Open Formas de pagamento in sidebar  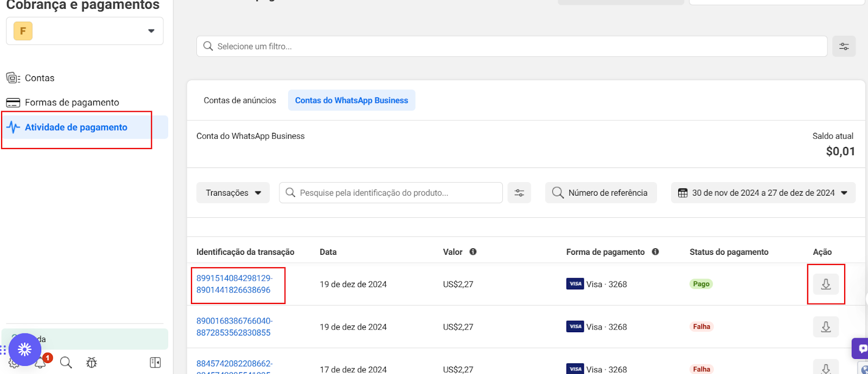coord(72,102)
